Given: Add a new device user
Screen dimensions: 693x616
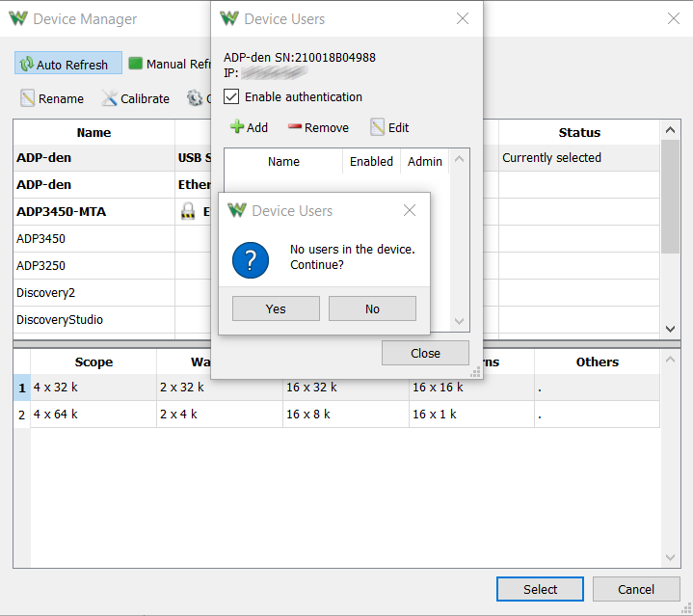Looking at the screenshot, I should click(x=249, y=127).
